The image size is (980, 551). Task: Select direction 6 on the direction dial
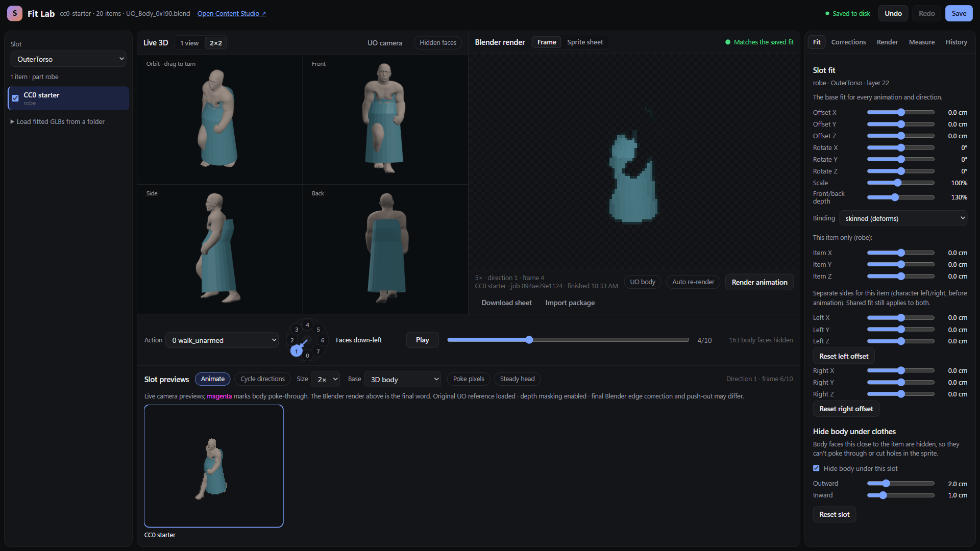point(323,340)
